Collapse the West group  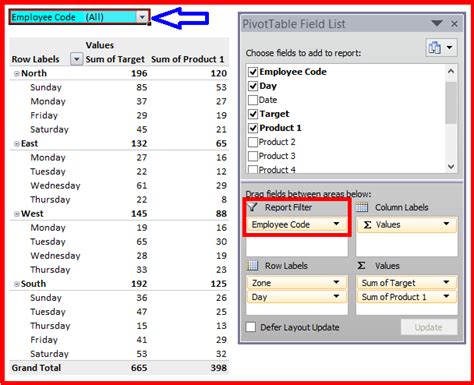(17, 214)
